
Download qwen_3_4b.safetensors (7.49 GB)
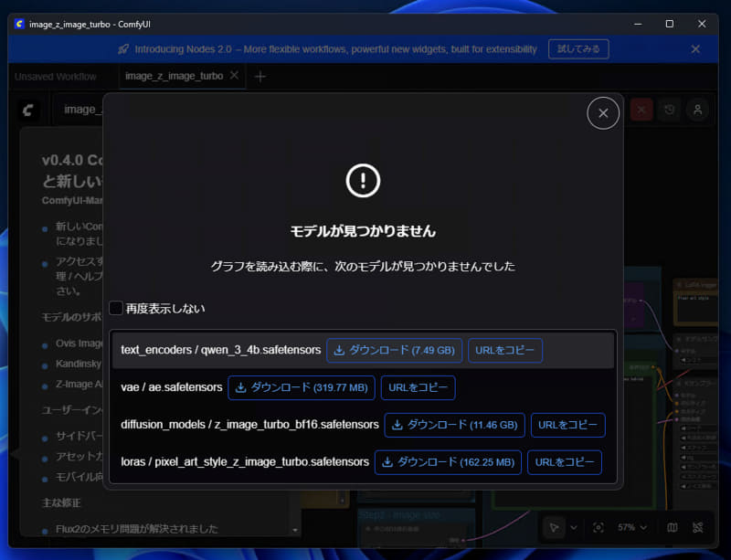pos(394,350)
